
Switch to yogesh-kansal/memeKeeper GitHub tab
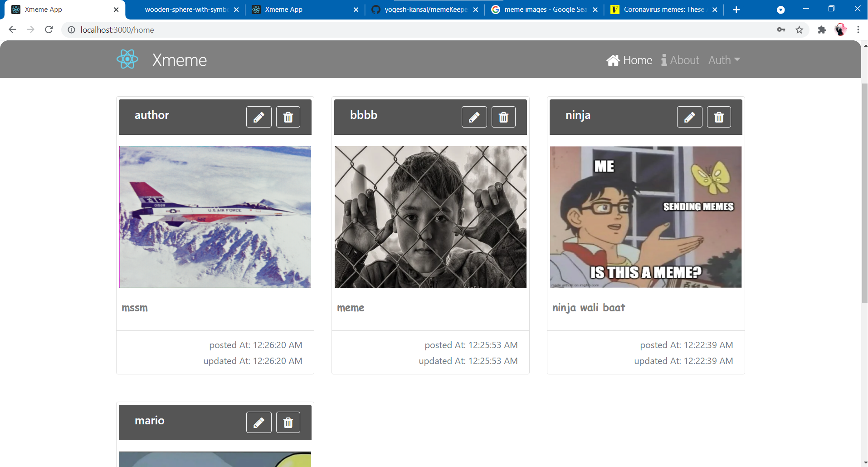coord(425,10)
